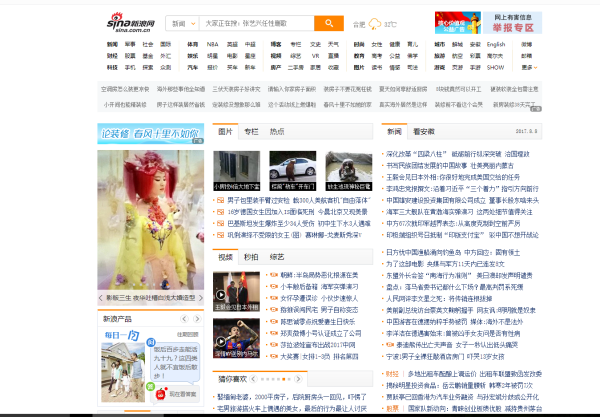Viewport: 600px width, 417px height.
Task: Switch to the 秒拍 tab
Action: 251,257
